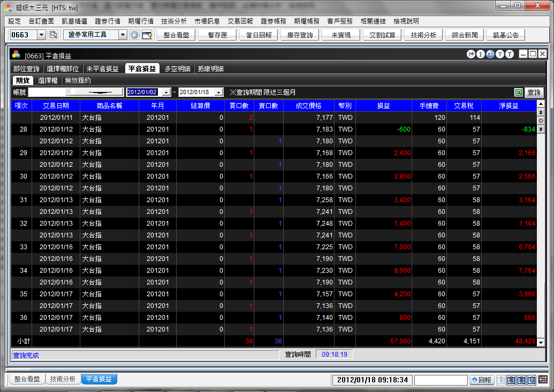Select the 無效履約 sub-tab
Image resolution: width=554 pixels, height=392 pixels.
coord(78,81)
